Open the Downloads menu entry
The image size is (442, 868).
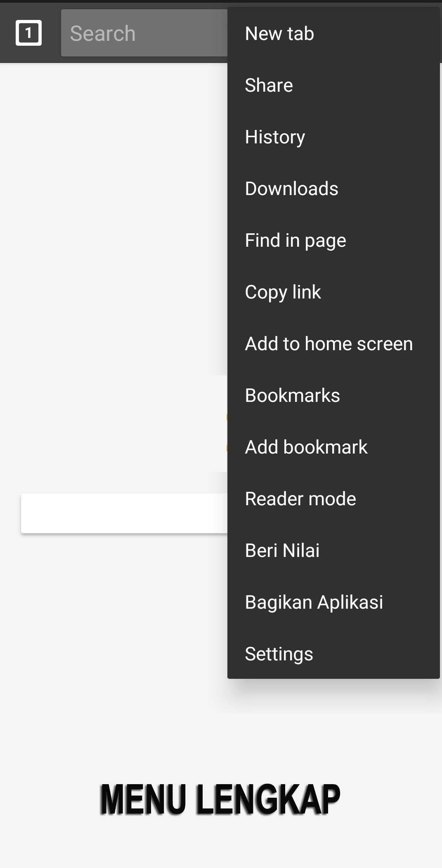pyautogui.click(x=333, y=188)
